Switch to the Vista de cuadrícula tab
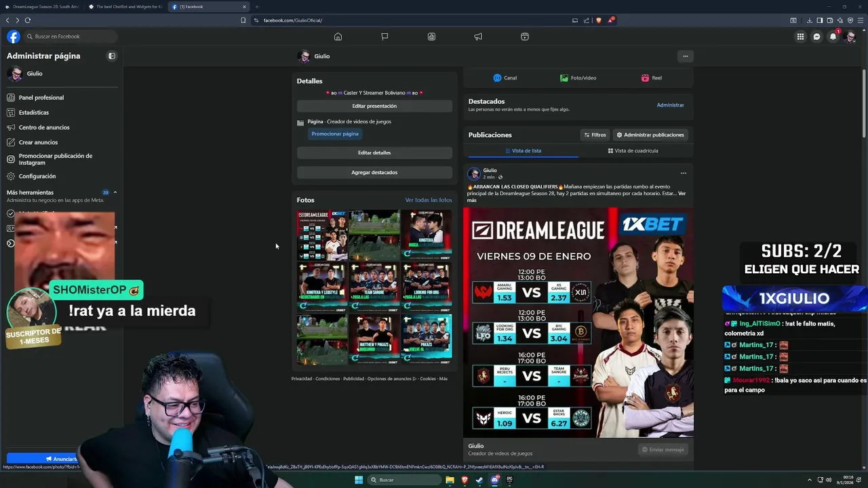 pyautogui.click(x=633, y=150)
